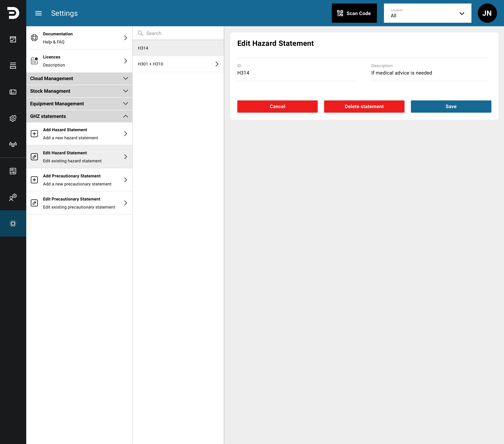Select the H314 list entry

click(178, 48)
